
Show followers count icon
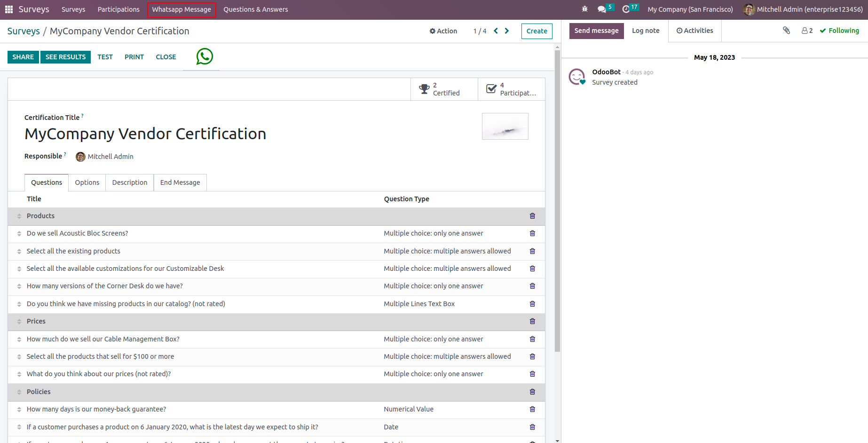point(807,31)
